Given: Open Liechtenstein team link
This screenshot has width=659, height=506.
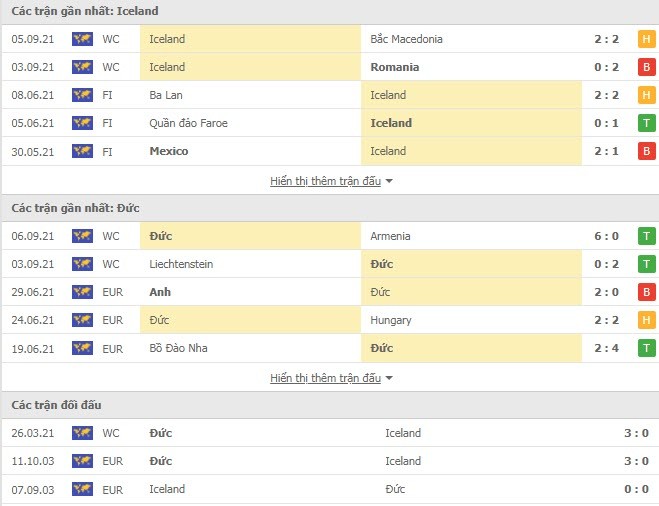Looking at the screenshot, I should (181, 264).
